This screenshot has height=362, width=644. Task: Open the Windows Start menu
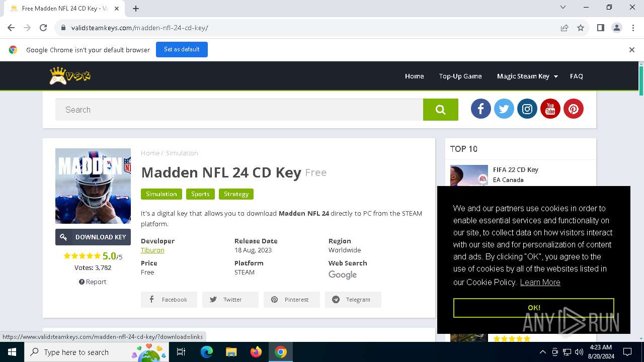coord(12,352)
